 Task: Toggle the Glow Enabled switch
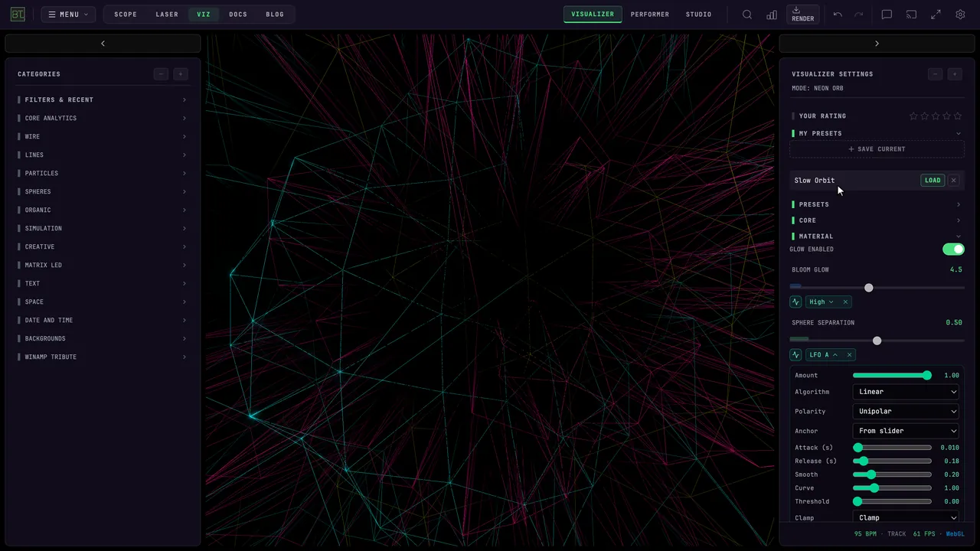coord(953,249)
